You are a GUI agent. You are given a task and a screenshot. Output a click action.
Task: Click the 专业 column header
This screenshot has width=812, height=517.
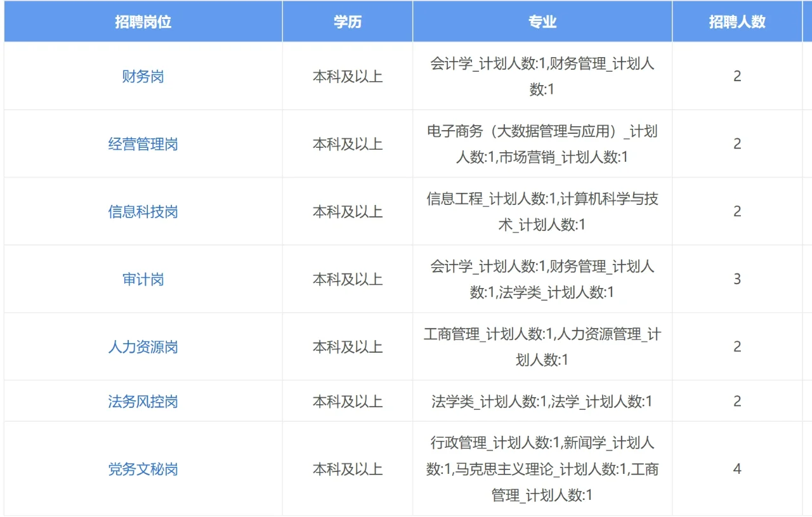pos(542,22)
